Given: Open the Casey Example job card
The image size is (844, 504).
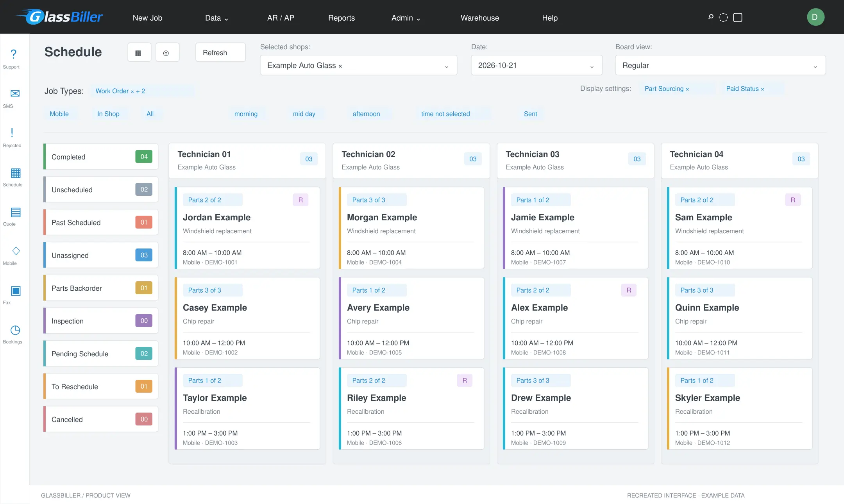Looking at the screenshot, I should coord(247,318).
